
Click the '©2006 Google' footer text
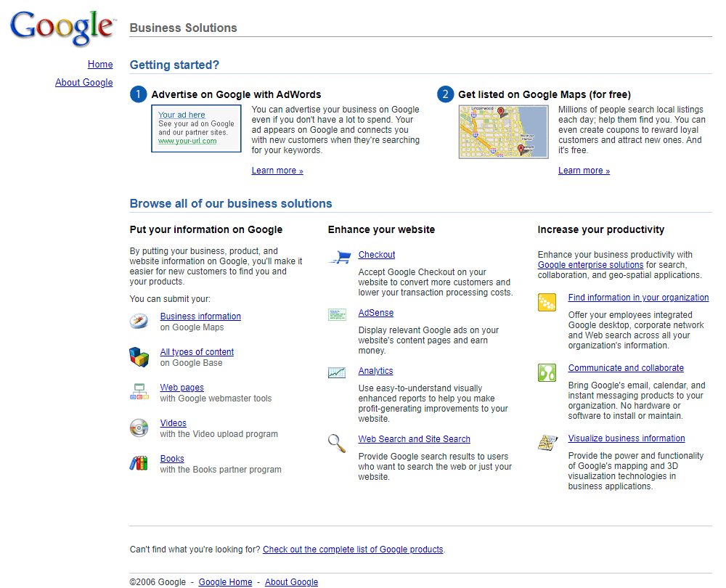coord(158,582)
